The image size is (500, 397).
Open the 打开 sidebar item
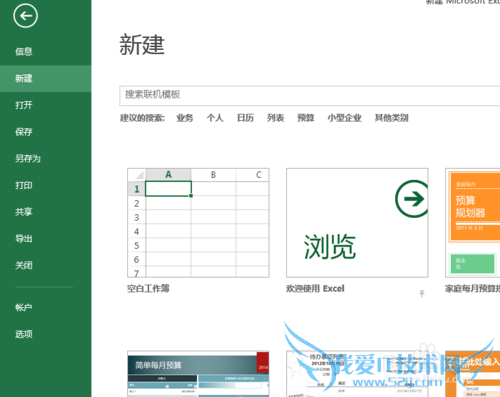tap(24, 105)
